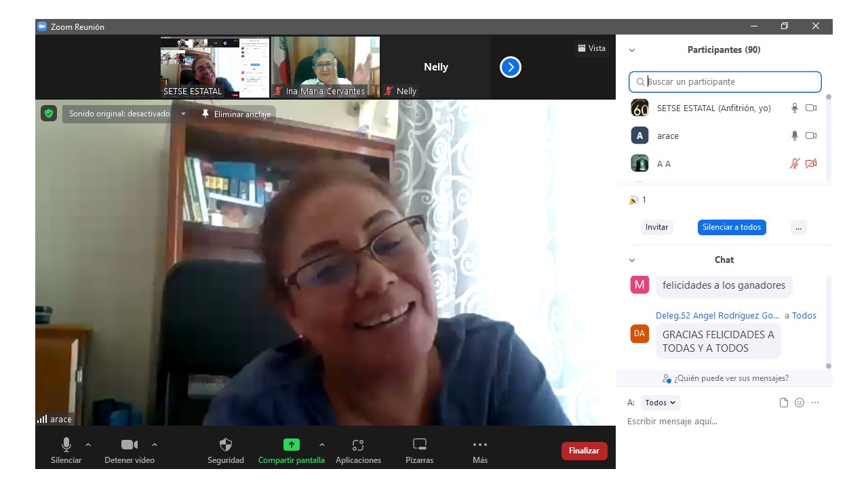Open dropdown arrow next to Sonido original
Screen dimensions: 868x488
183,114
